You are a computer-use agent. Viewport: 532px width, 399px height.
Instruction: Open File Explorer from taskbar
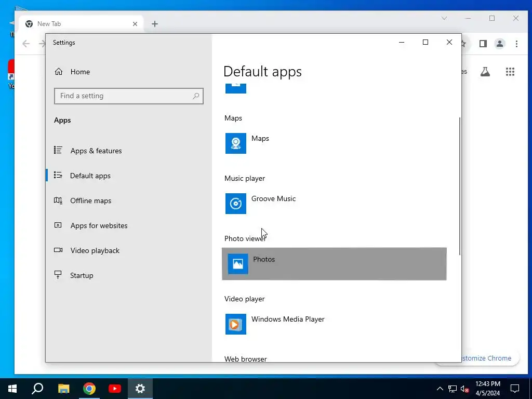pyautogui.click(x=63, y=389)
